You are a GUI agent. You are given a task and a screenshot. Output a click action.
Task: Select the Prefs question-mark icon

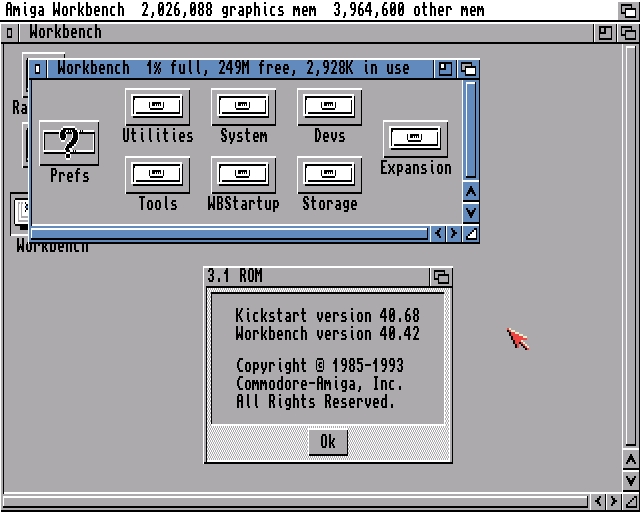(69, 143)
